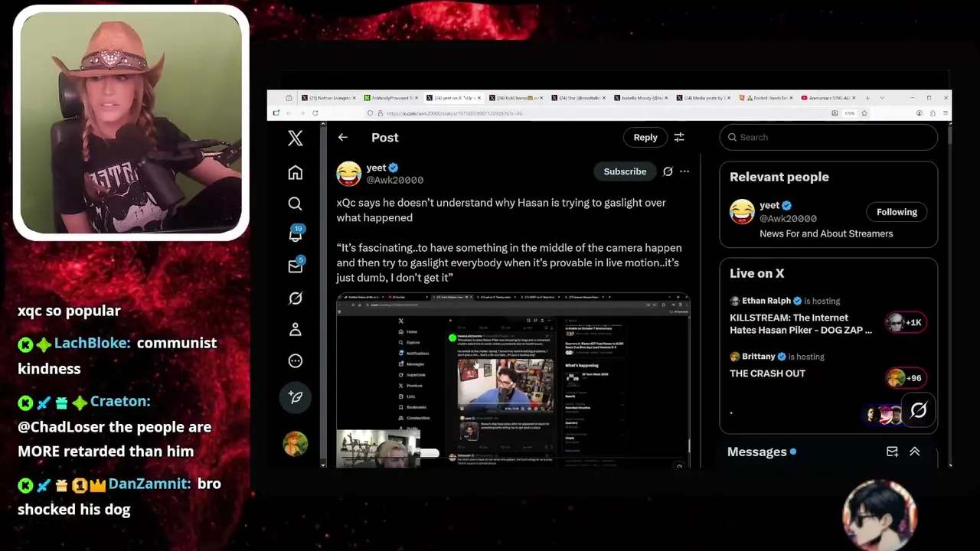Open the three-dot menu on yeet's post

coord(684,171)
